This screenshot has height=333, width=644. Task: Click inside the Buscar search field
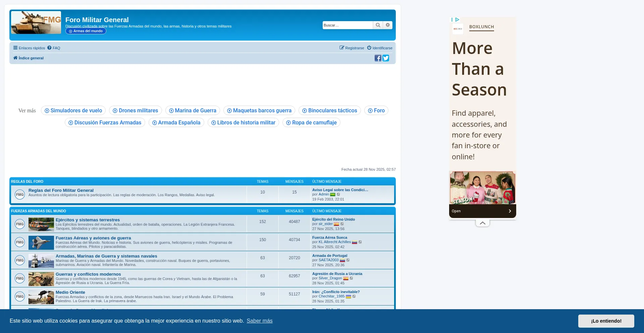point(347,25)
